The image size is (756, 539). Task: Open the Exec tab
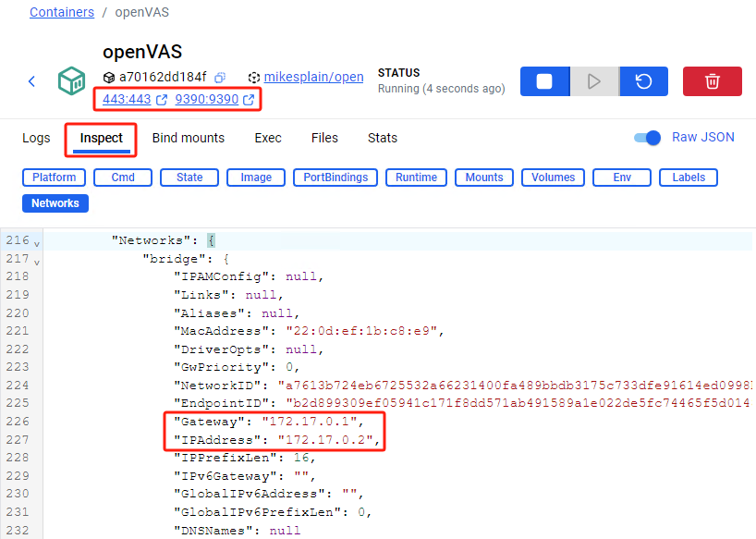point(268,138)
